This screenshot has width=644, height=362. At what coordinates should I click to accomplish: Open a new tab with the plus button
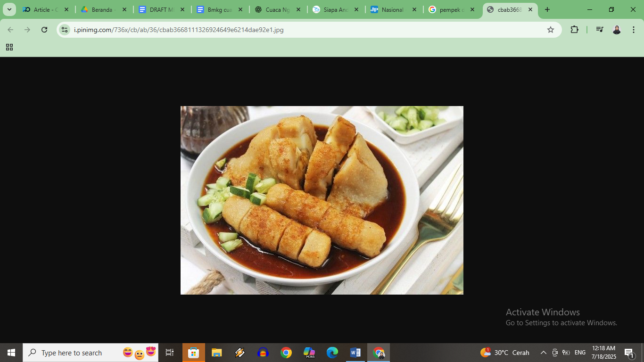click(547, 9)
